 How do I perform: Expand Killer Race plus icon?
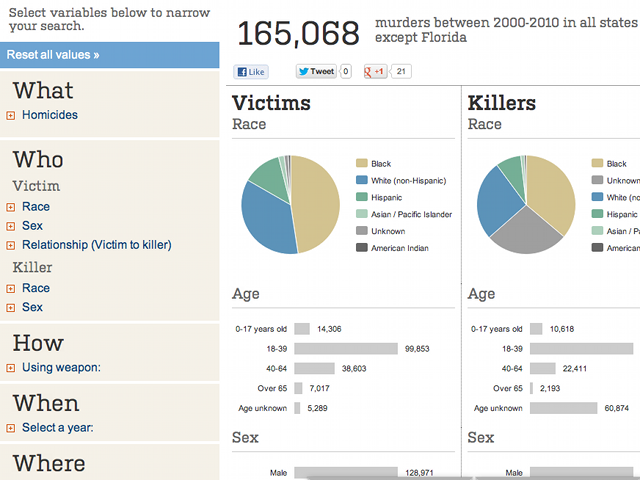pyautogui.click(x=11, y=289)
